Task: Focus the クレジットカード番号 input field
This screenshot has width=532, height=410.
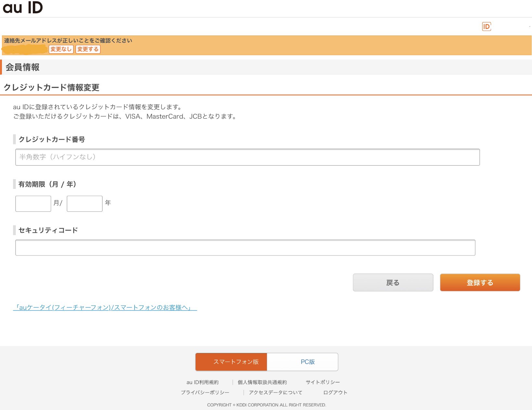Action: click(247, 157)
